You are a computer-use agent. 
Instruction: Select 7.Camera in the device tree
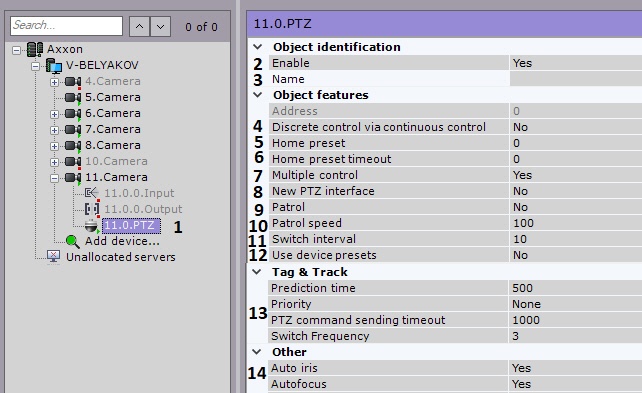113,129
